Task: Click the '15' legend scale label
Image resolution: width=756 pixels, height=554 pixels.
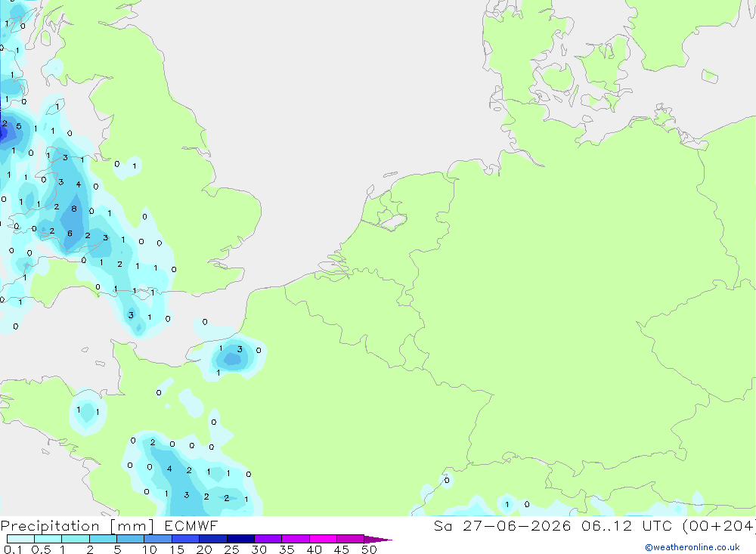Action: (x=177, y=549)
